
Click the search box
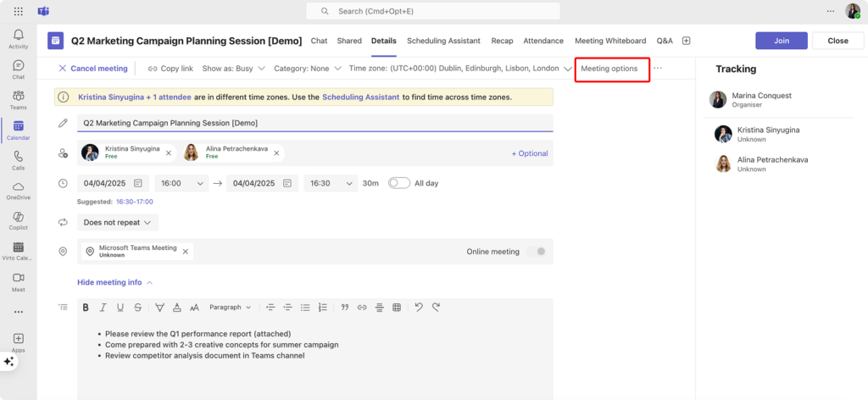tap(433, 11)
